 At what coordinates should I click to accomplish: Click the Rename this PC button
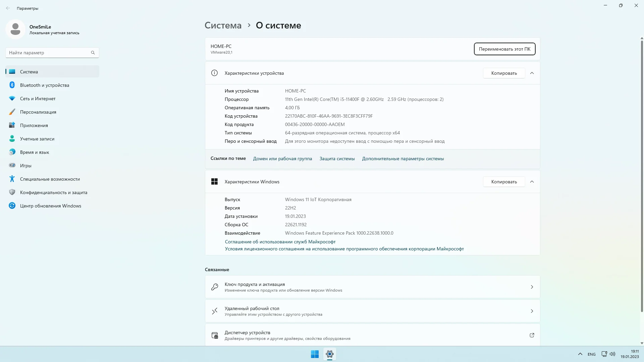pyautogui.click(x=504, y=49)
